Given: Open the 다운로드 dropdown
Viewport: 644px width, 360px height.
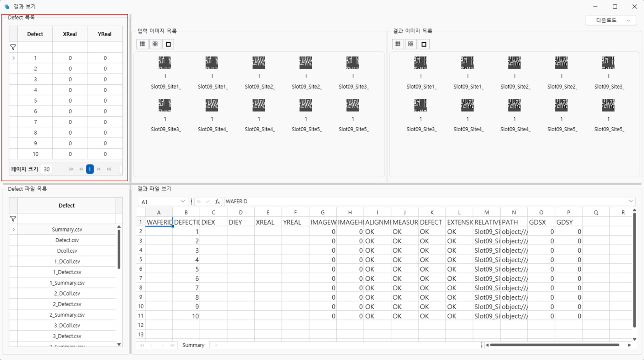Looking at the screenshot, I should (x=611, y=20).
